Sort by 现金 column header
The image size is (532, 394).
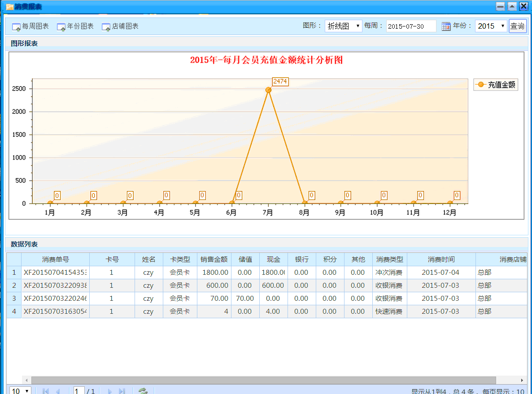coord(273,260)
